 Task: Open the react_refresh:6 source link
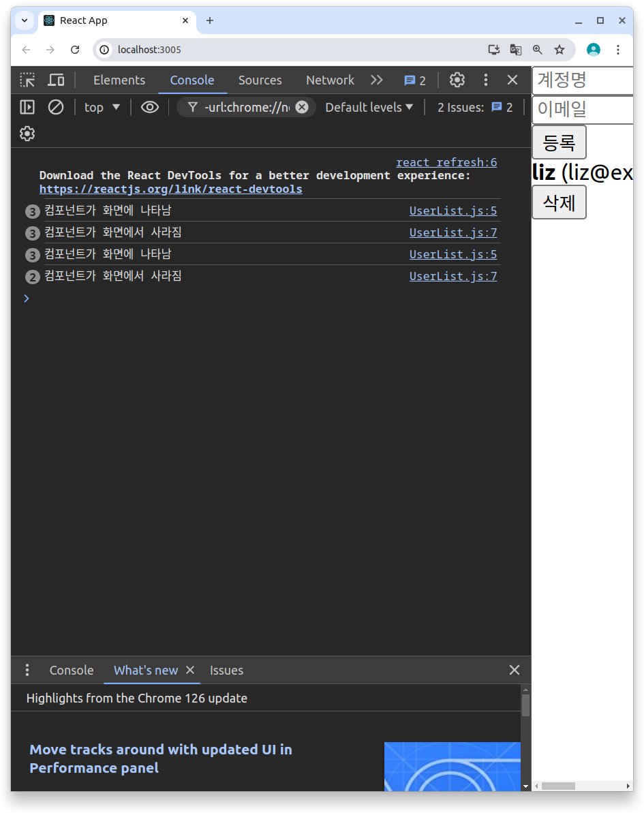446,162
